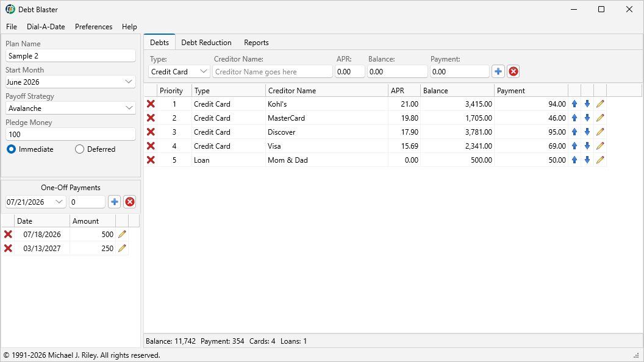The width and height of the screenshot is (644, 362).
Task: Move Kohl's up in priority
Action: pos(574,104)
